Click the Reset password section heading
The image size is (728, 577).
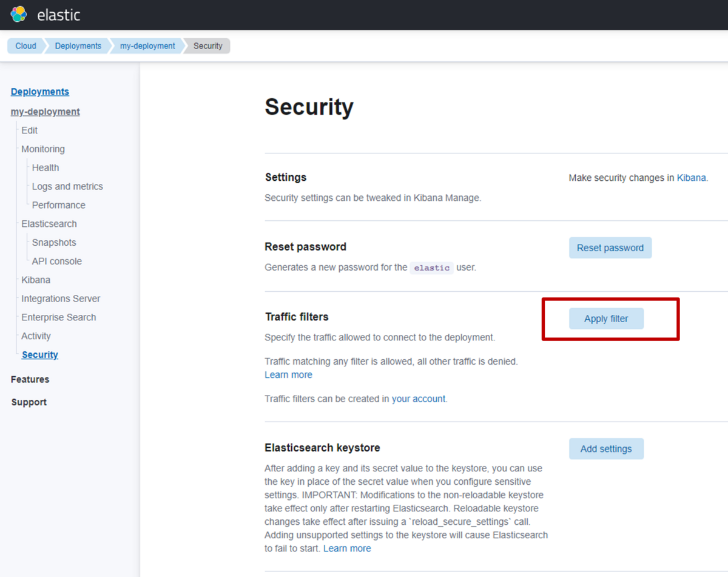click(305, 247)
